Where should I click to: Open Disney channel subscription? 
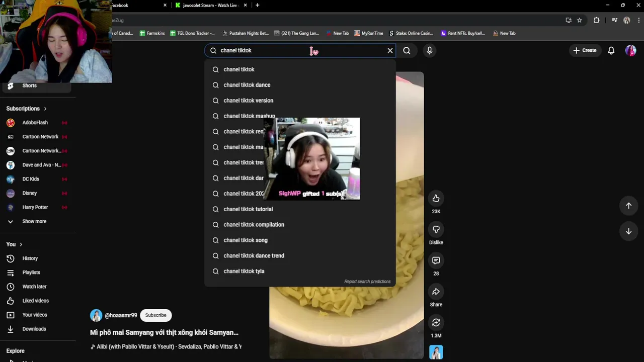tap(38, 193)
